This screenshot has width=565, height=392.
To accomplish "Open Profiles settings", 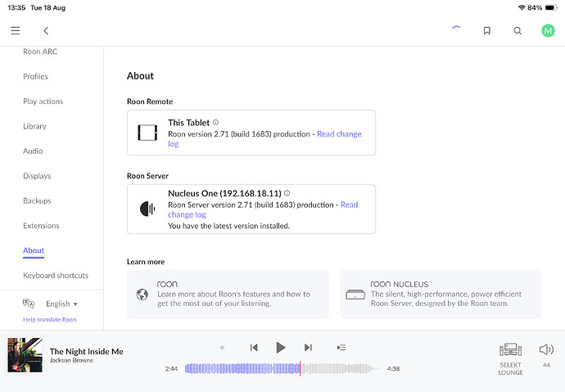I will tap(35, 76).
